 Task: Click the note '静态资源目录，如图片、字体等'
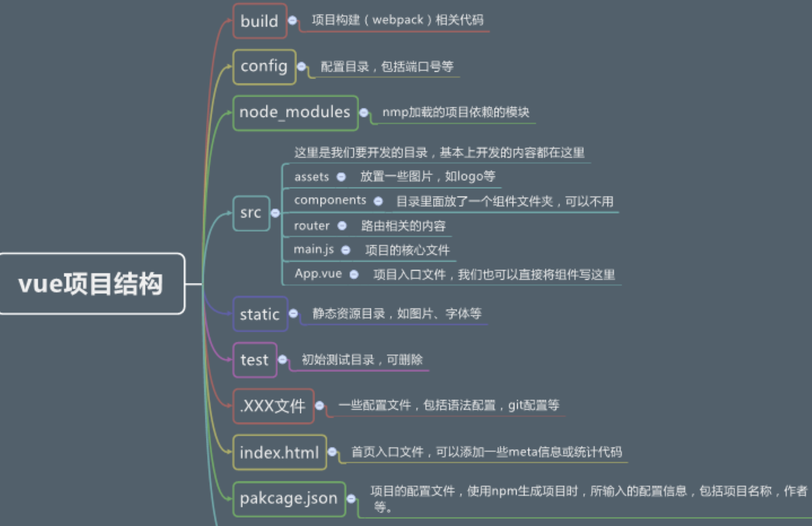pyautogui.click(x=397, y=313)
